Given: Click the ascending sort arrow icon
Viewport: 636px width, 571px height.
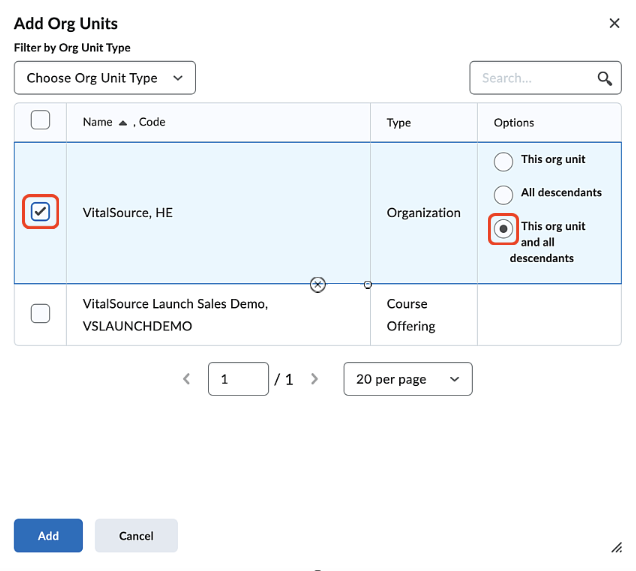Looking at the screenshot, I should click(123, 123).
